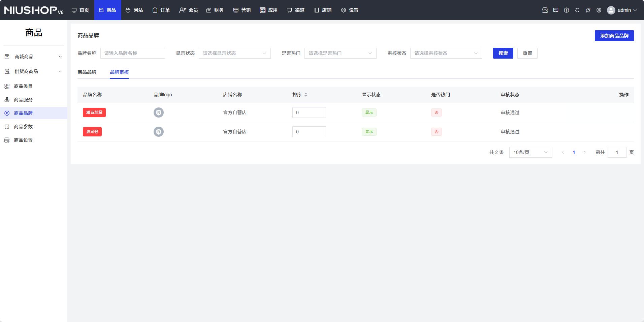The height and width of the screenshot is (322, 644).
Task: Click the 品牌名称 search input field
Action: click(133, 53)
